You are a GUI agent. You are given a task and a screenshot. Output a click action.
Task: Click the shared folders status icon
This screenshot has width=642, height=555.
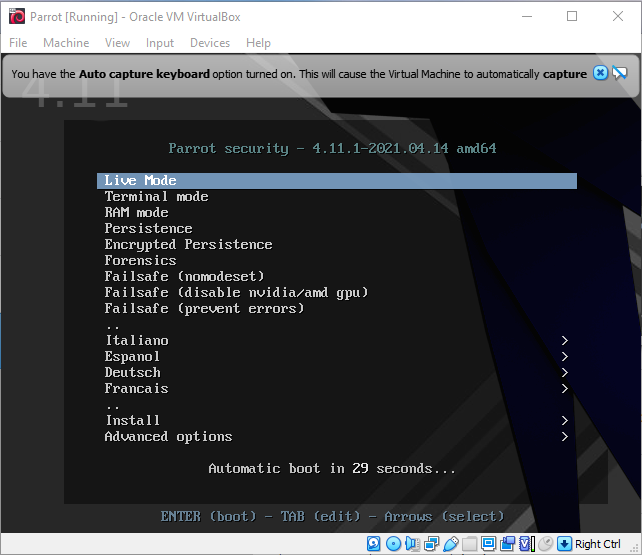point(469,544)
